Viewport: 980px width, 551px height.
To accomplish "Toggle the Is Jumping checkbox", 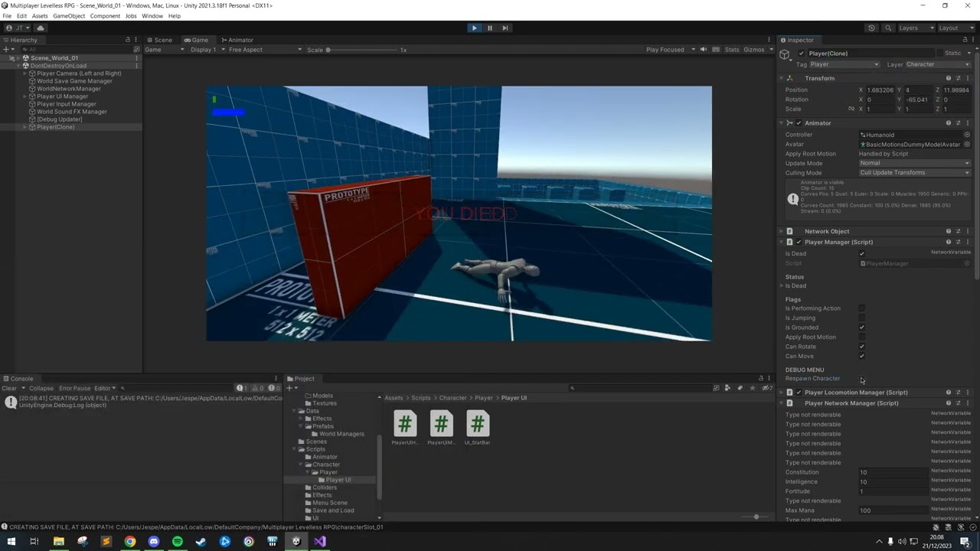I will 862,318.
